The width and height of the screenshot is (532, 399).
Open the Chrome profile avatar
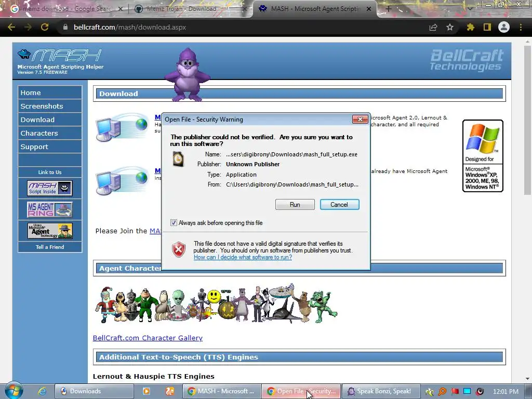click(504, 27)
